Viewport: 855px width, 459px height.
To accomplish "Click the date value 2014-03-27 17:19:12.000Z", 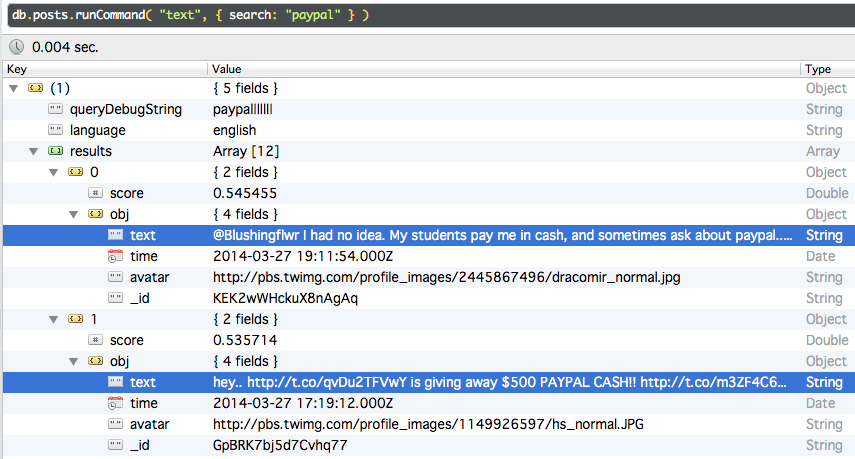I will 303,403.
